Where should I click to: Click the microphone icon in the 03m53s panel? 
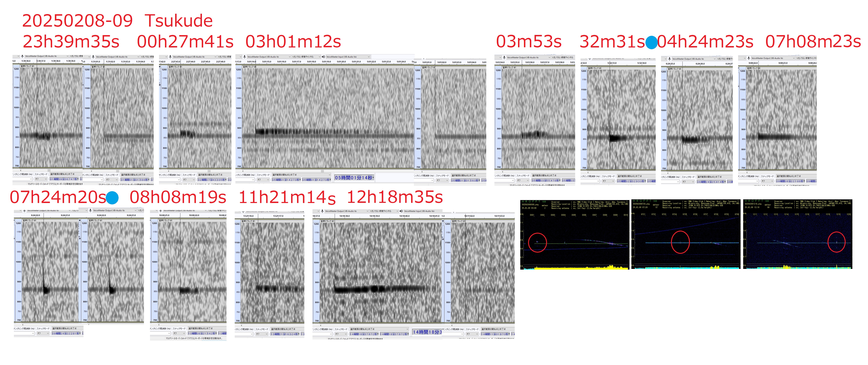coord(504,57)
